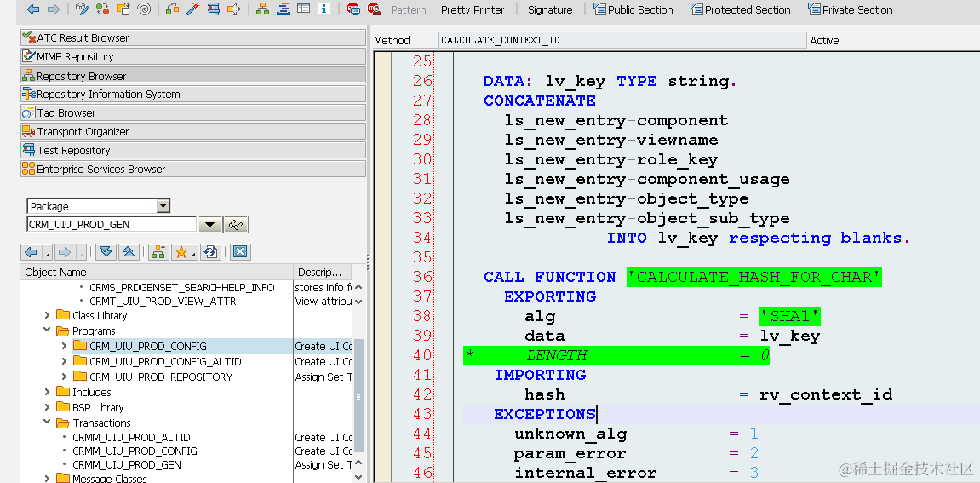Click the Method name field CALCULATE_CONTEXT_ID
980x483 pixels.
click(x=622, y=40)
